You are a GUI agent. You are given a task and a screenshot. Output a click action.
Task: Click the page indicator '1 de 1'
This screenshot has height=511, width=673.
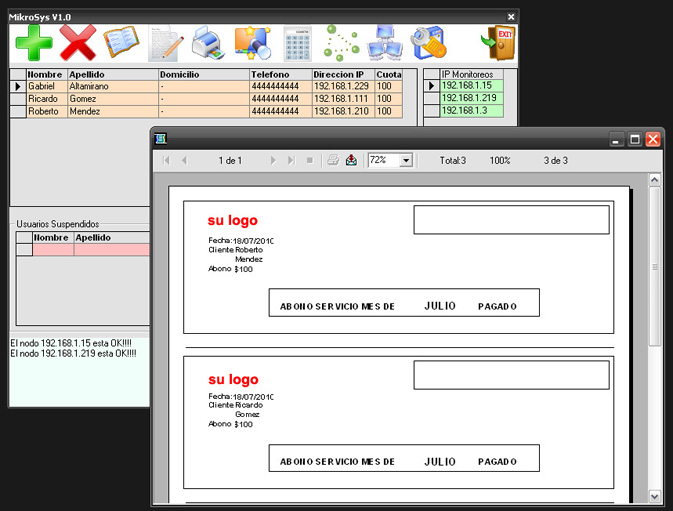pos(230,160)
